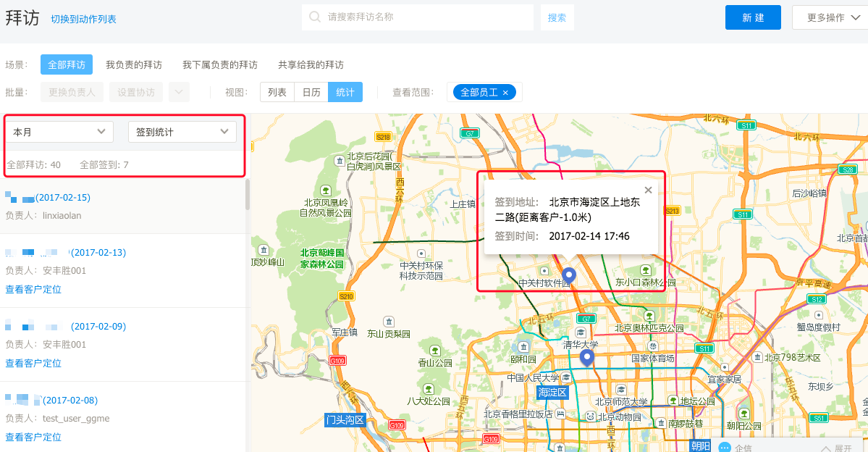Expand the 企信 panel with 展开
The height and width of the screenshot is (452, 868).
(x=838, y=448)
